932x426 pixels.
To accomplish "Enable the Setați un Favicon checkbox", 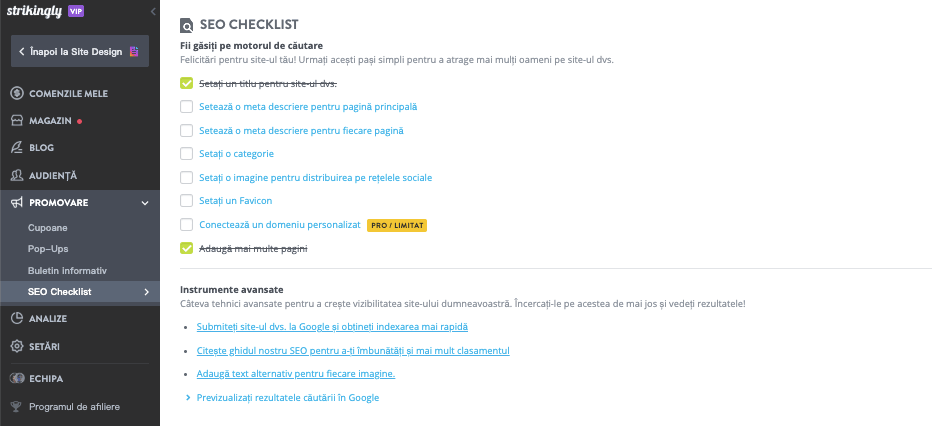I will (186, 201).
